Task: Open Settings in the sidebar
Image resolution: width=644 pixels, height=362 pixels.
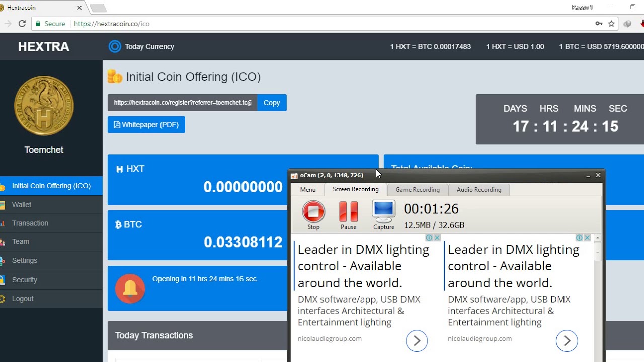Action: (51, 260)
